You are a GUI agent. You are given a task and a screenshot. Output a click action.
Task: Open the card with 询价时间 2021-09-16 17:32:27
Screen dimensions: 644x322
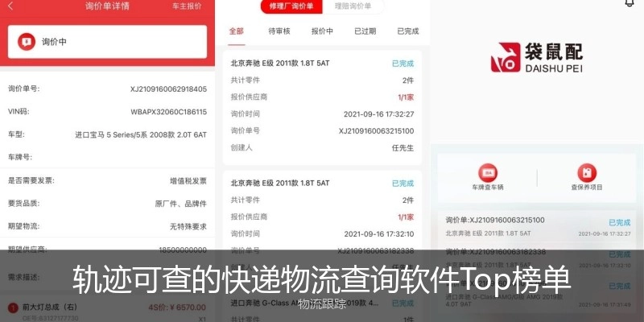point(323,108)
